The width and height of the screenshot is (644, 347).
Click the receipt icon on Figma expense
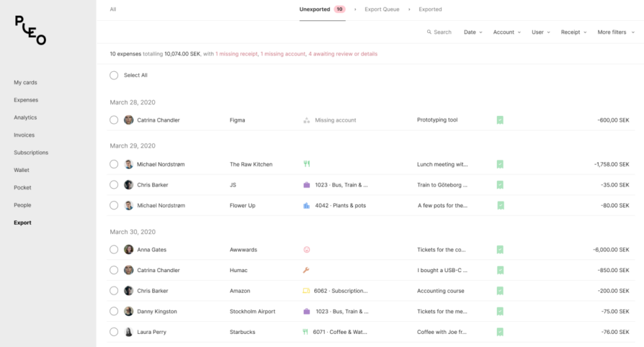point(500,120)
